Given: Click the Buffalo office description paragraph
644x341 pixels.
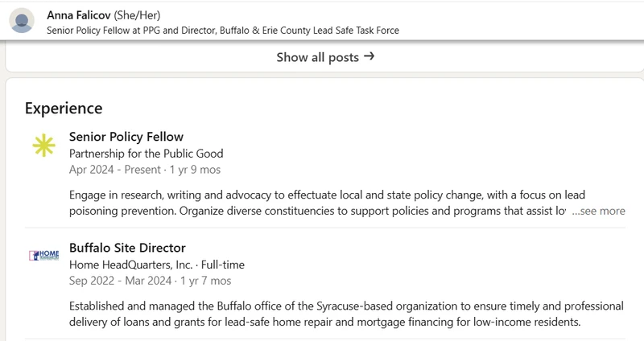Looking at the screenshot, I should click(346, 314).
